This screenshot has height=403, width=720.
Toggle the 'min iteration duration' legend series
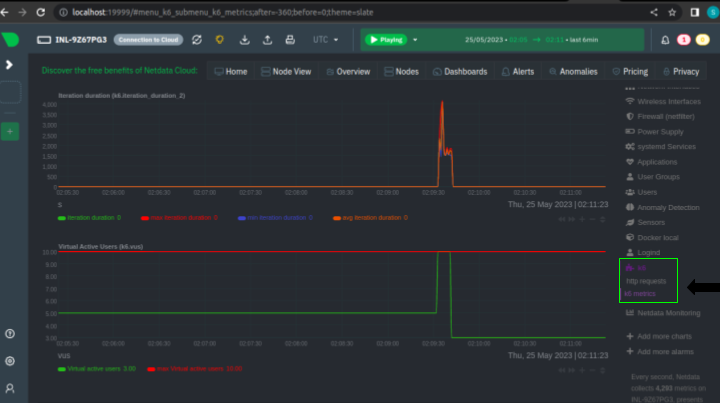pyautogui.click(x=276, y=218)
